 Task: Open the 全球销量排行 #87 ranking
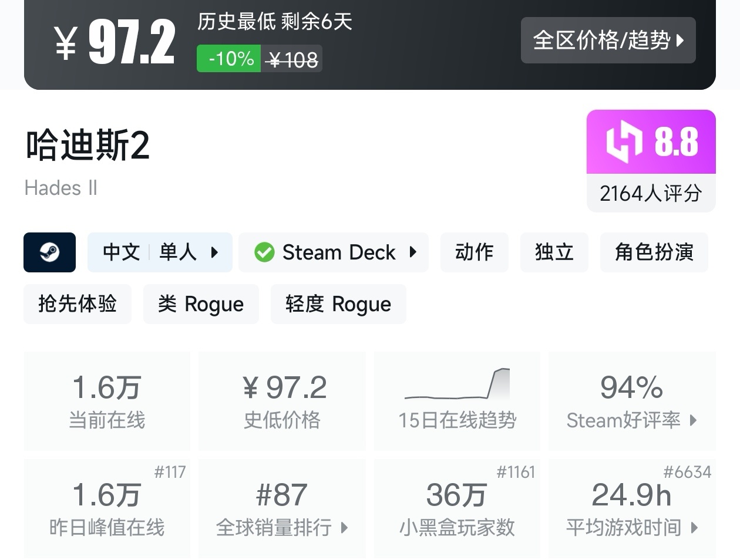click(x=282, y=508)
